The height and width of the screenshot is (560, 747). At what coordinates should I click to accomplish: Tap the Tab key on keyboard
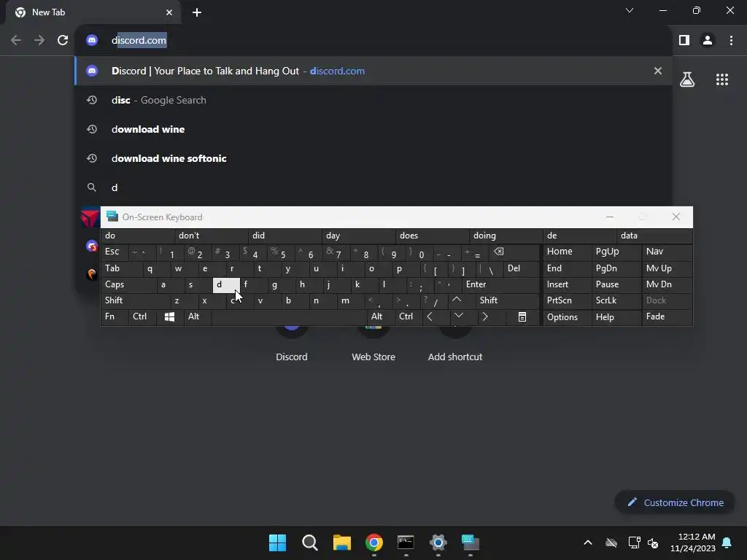tap(122, 268)
